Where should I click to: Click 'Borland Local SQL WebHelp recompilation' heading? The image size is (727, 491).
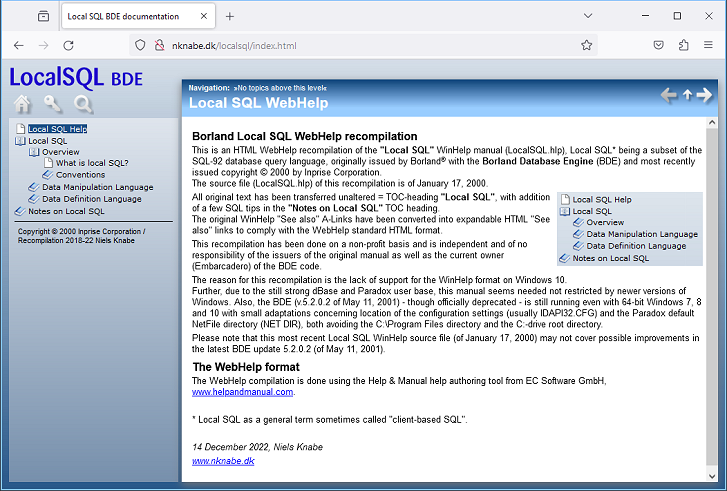[305, 136]
